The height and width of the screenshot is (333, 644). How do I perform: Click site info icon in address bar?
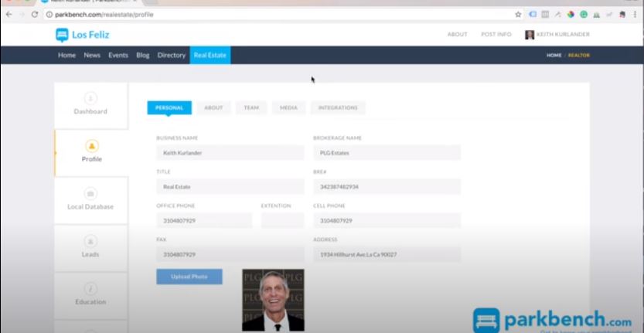(49, 15)
